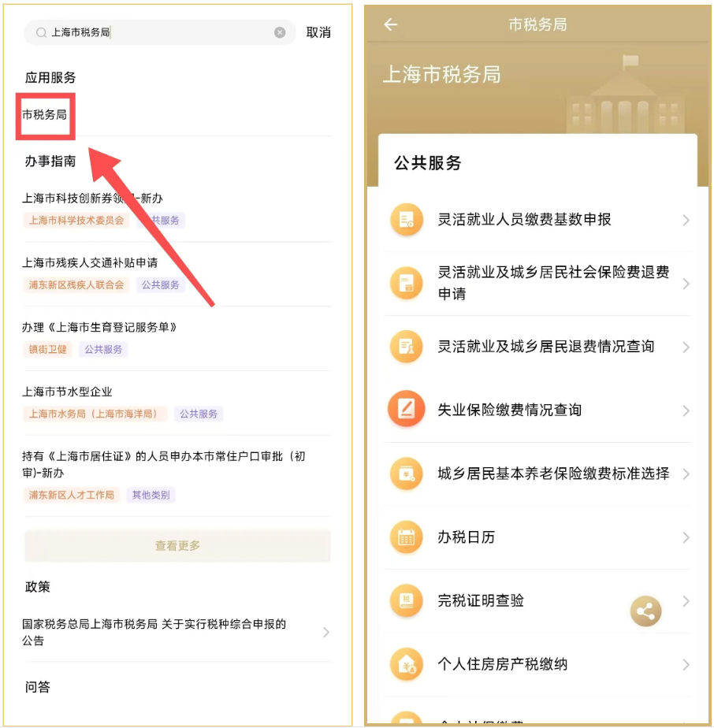Screen dimensions: 714x728
Task: Tap the 完税证明查验 icon
Action: 407,600
